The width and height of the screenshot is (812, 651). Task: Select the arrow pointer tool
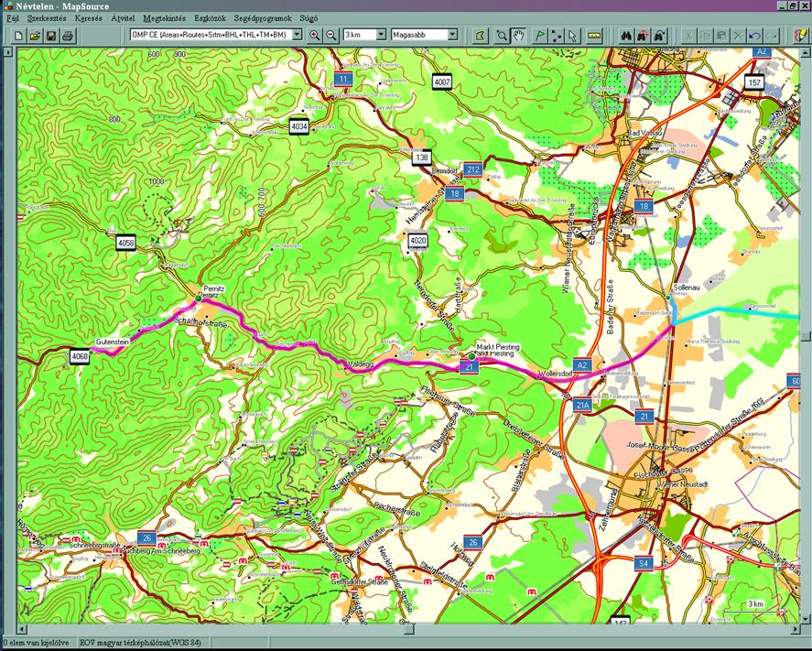click(572, 36)
